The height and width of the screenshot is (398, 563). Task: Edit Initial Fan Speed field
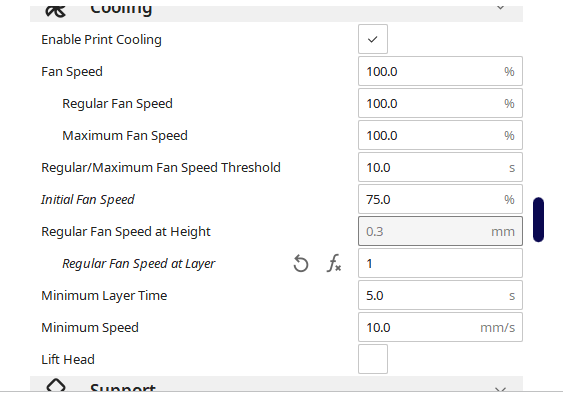(440, 199)
